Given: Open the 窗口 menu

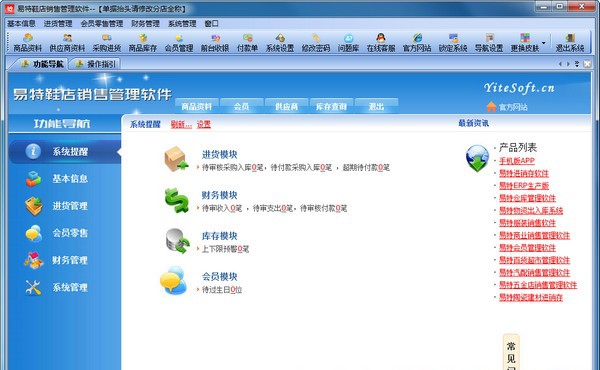Looking at the screenshot, I should point(211,23).
